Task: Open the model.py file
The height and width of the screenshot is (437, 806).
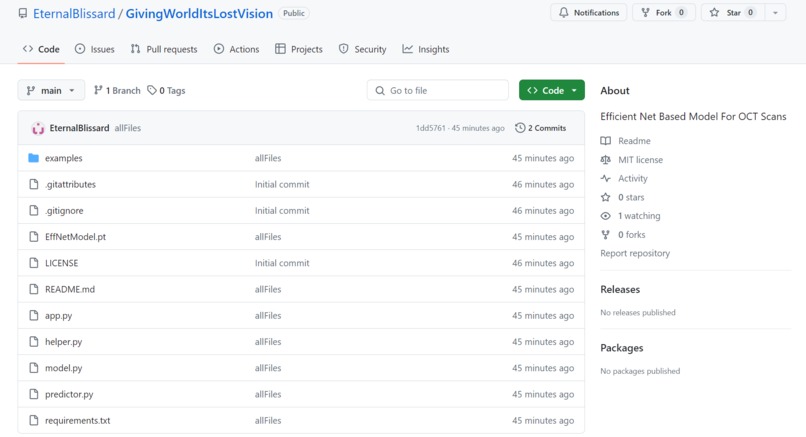Action: [64, 368]
